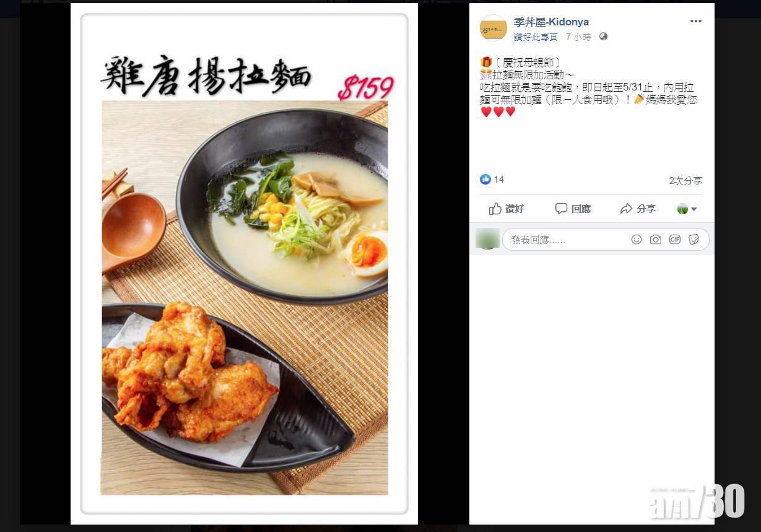Click the ramen menu photo
Screen dimensions: 761x532
244,264
